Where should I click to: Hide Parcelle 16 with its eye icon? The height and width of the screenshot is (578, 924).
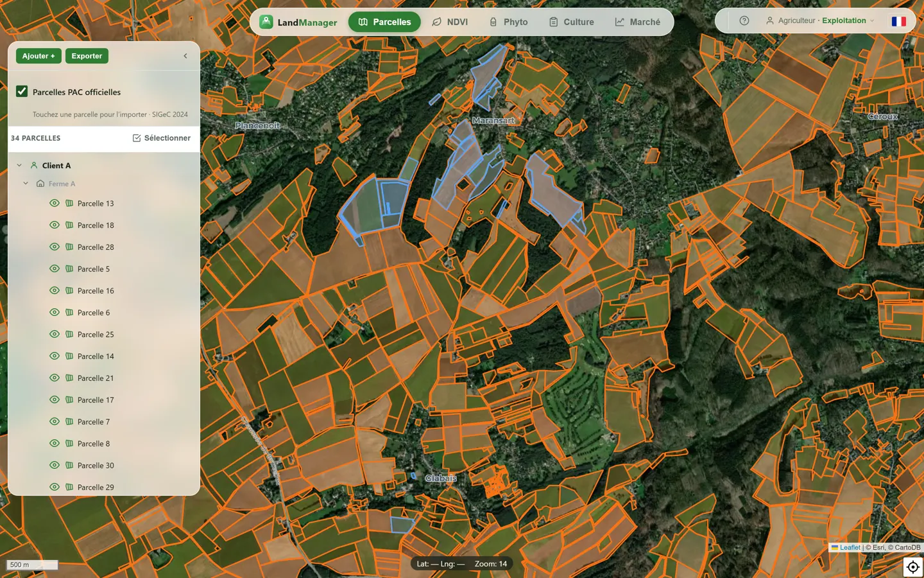pos(55,290)
